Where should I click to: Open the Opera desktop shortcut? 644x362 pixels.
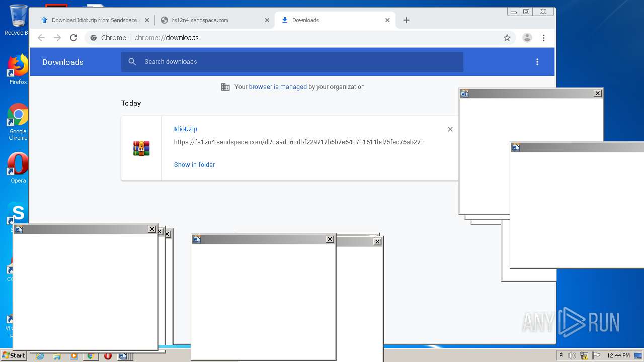click(18, 167)
